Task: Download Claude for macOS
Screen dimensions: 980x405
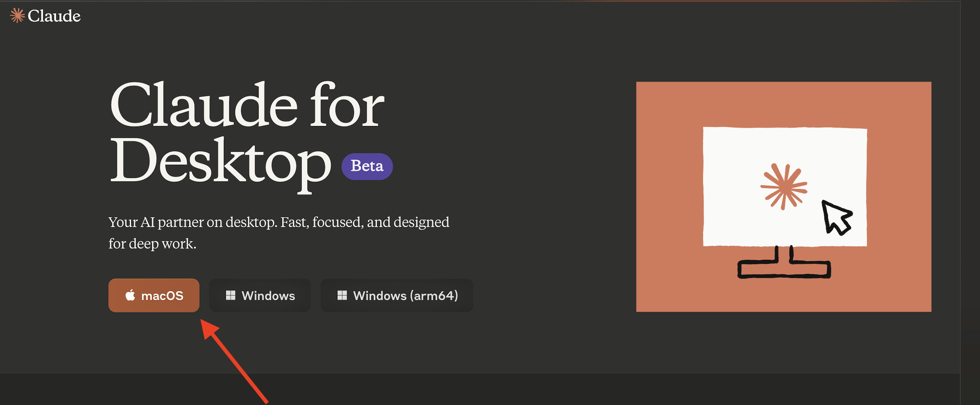Action: (154, 296)
